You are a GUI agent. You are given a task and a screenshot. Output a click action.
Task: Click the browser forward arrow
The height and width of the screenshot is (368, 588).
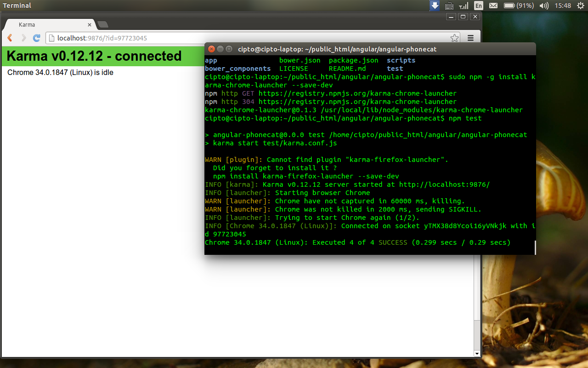(x=23, y=38)
